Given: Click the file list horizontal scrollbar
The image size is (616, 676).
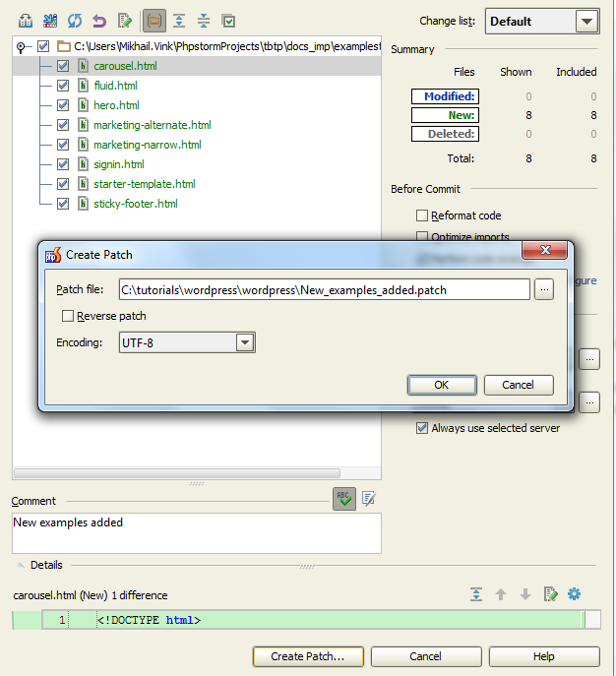Looking at the screenshot, I should [x=177, y=473].
